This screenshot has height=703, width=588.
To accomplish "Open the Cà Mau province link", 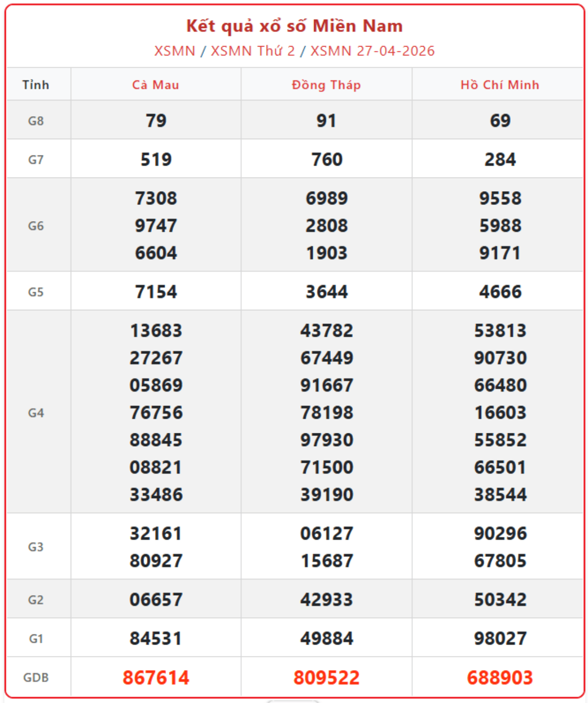I will [x=156, y=85].
